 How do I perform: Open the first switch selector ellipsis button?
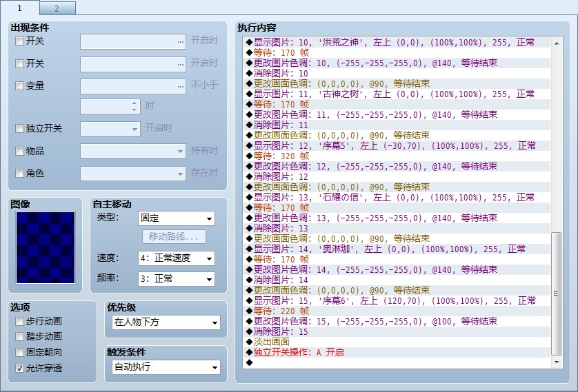tap(180, 41)
